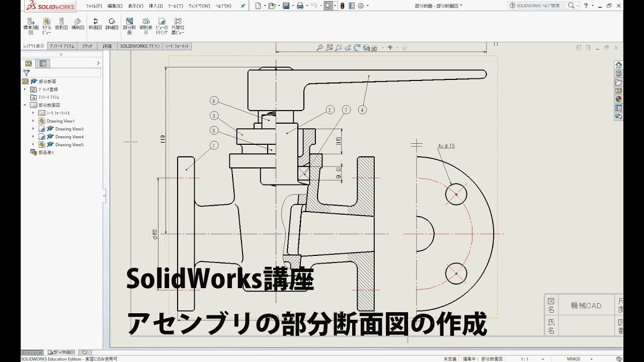Click the Add Sheet tab icon
Viewport: 644px width, 362px height.
point(84,352)
